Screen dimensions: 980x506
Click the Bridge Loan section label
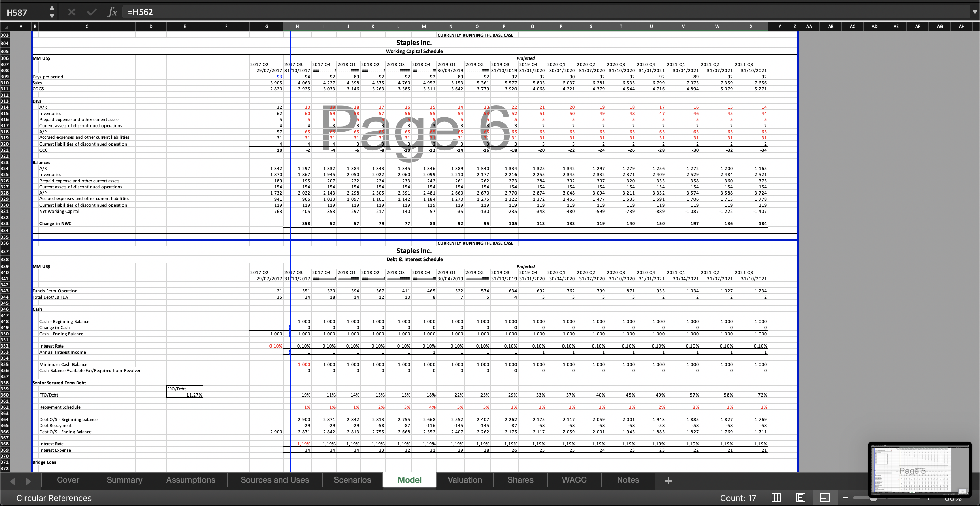[x=44, y=462]
